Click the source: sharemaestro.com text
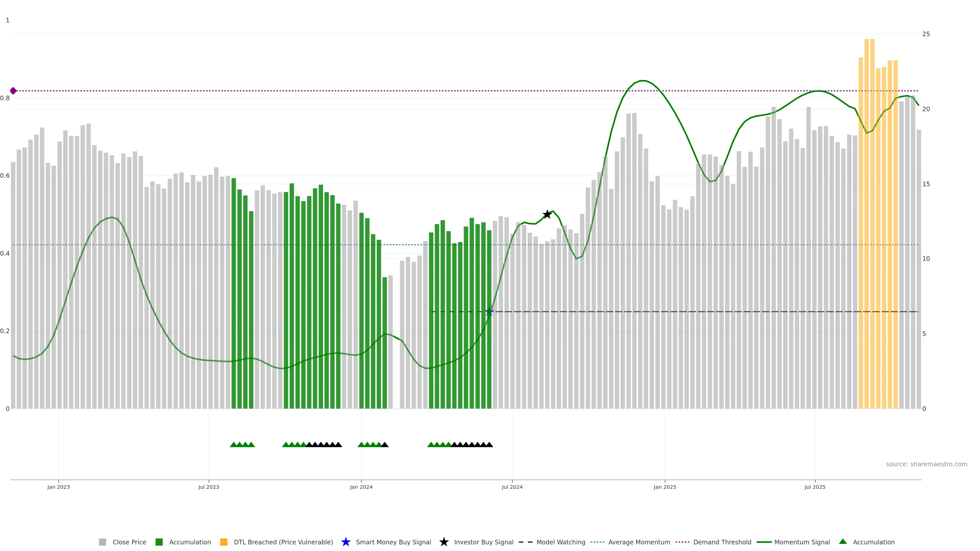The width and height of the screenshot is (980, 551). point(926,464)
